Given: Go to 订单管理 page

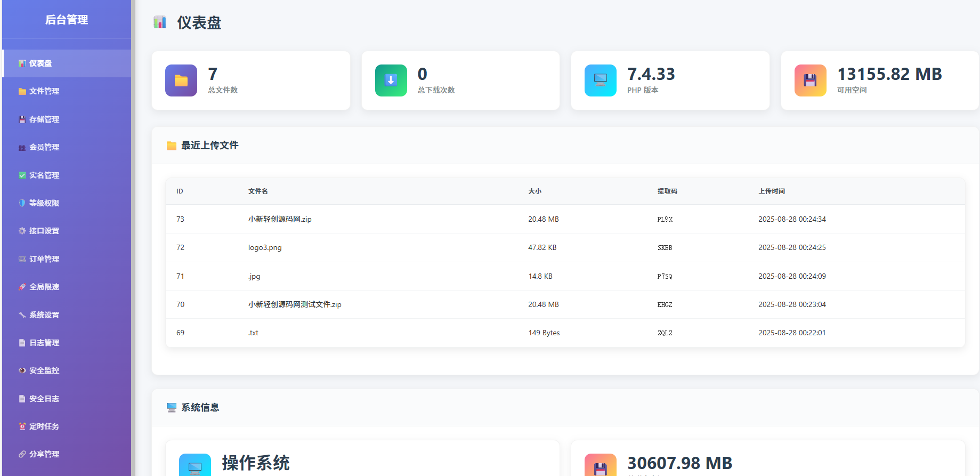Looking at the screenshot, I should [x=67, y=259].
